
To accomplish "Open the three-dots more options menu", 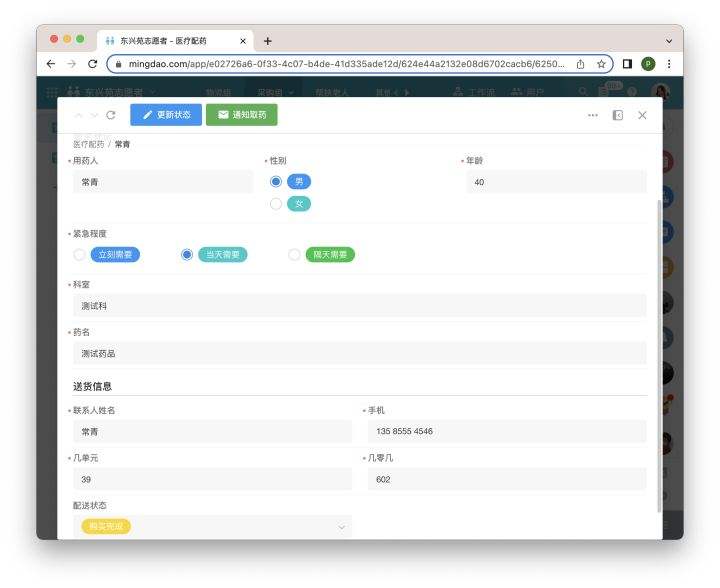I will click(x=593, y=115).
